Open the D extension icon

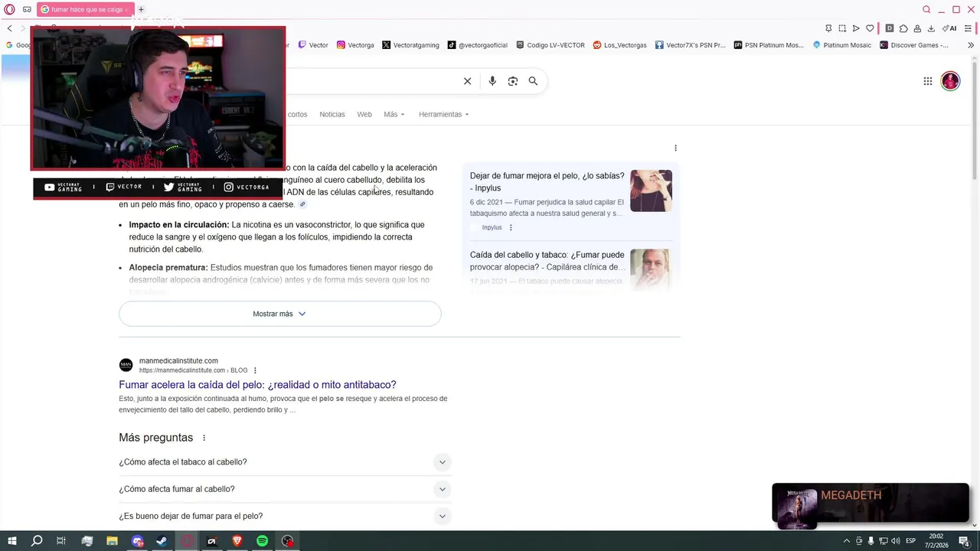(x=889, y=28)
